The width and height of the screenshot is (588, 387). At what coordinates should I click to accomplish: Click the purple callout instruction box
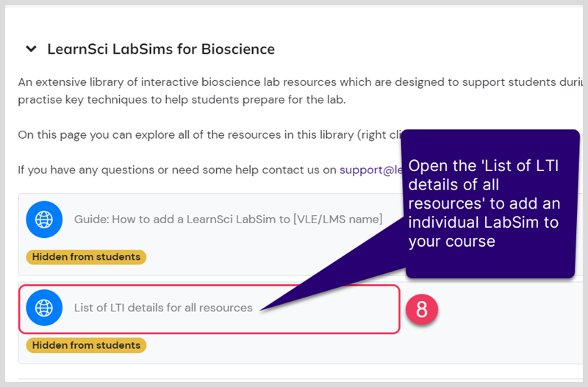click(x=490, y=204)
